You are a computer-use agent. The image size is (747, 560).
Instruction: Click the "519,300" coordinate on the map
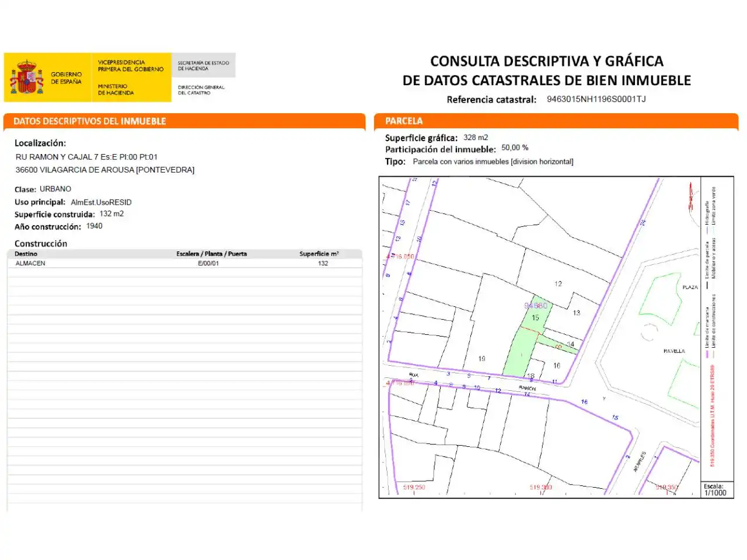coord(541,487)
